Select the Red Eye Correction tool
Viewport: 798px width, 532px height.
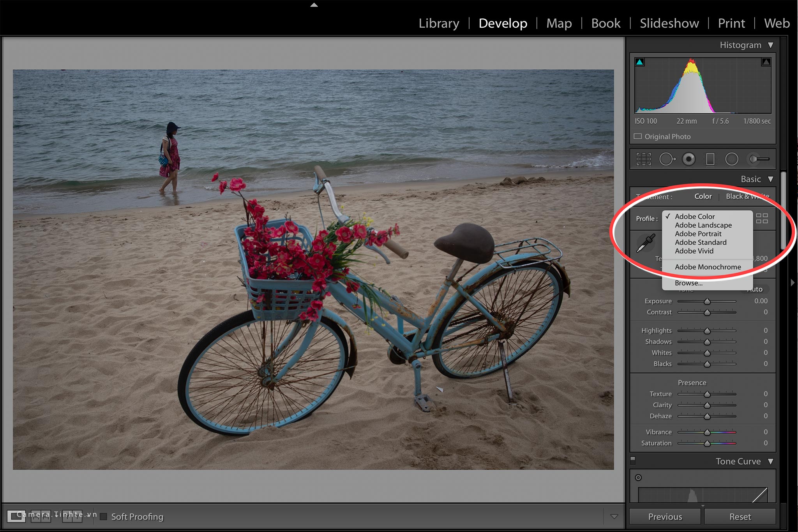tap(689, 159)
